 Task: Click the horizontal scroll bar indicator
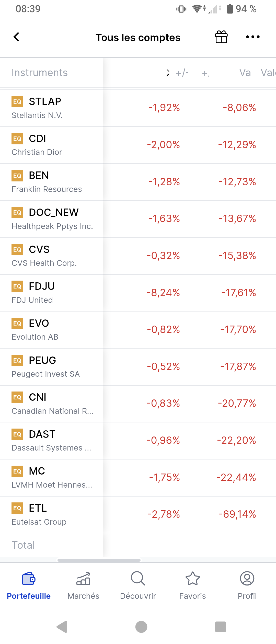click(99, 560)
